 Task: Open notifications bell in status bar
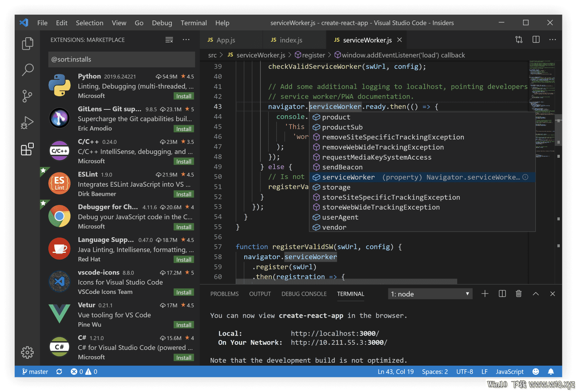click(551, 372)
